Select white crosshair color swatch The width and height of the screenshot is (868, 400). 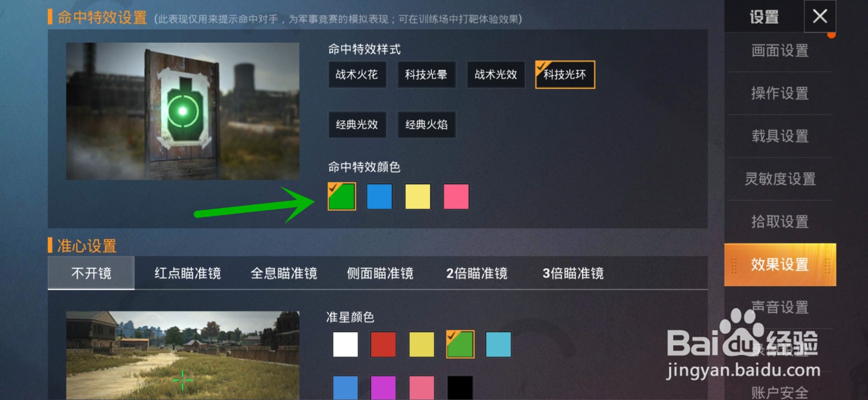pyautogui.click(x=346, y=344)
